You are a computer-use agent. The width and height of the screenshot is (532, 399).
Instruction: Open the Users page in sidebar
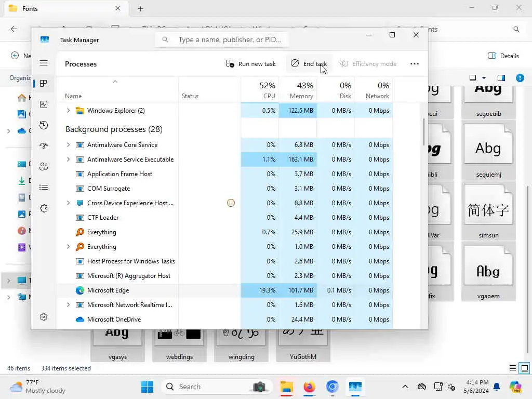click(44, 167)
